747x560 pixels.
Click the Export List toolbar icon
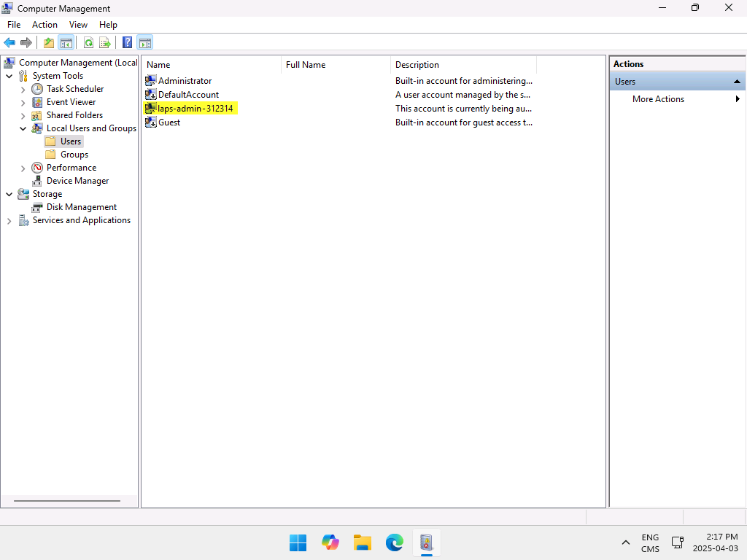tap(105, 42)
